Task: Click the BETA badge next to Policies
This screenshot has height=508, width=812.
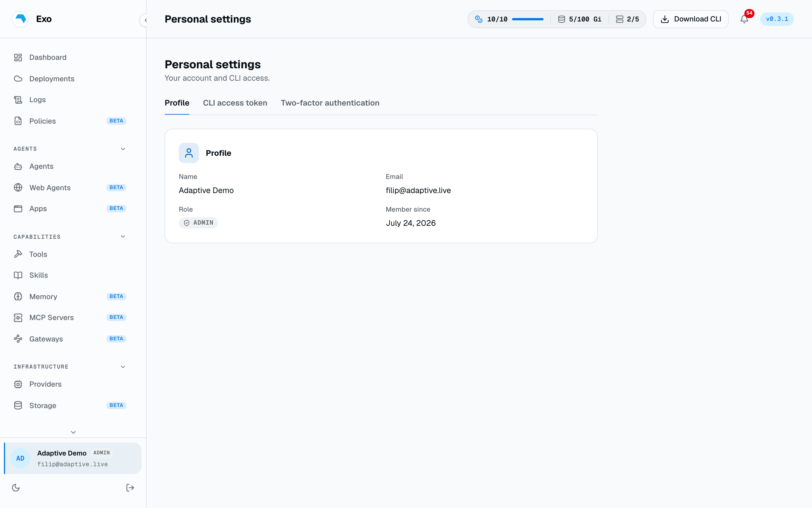Action: click(x=116, y=121)
